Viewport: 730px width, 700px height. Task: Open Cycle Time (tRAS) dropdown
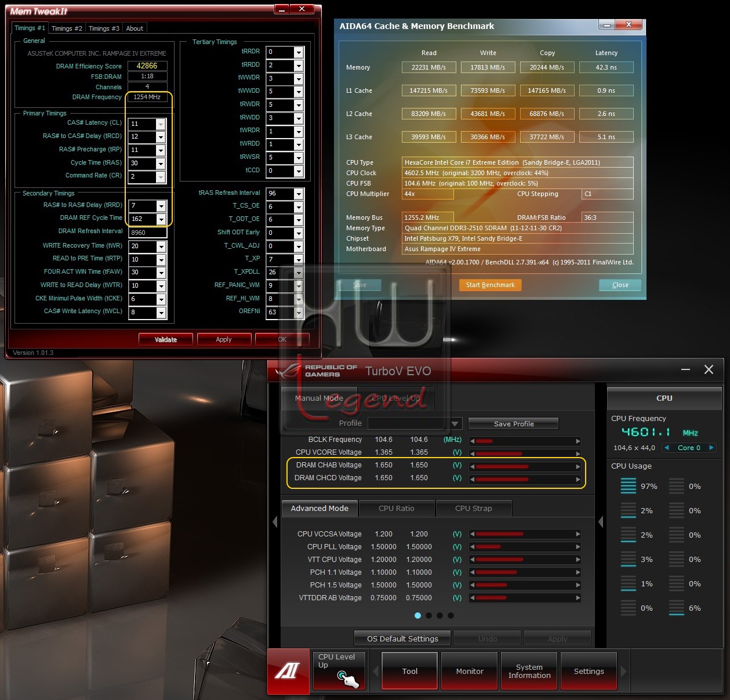click(x=161, y=164)
